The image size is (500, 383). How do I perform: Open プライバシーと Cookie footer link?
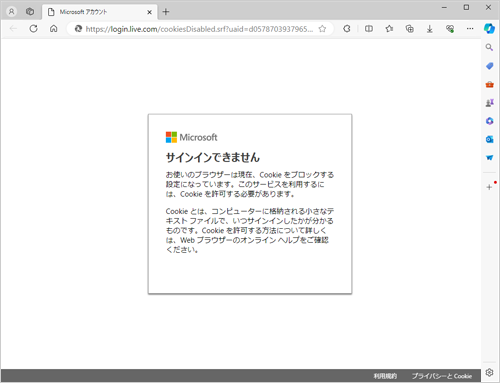click(x=442, y=376)
